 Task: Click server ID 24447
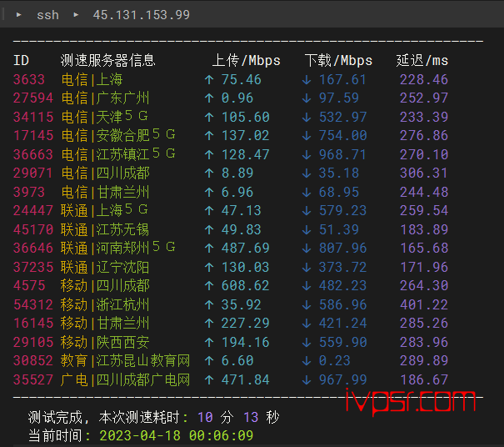coord(33,210)
